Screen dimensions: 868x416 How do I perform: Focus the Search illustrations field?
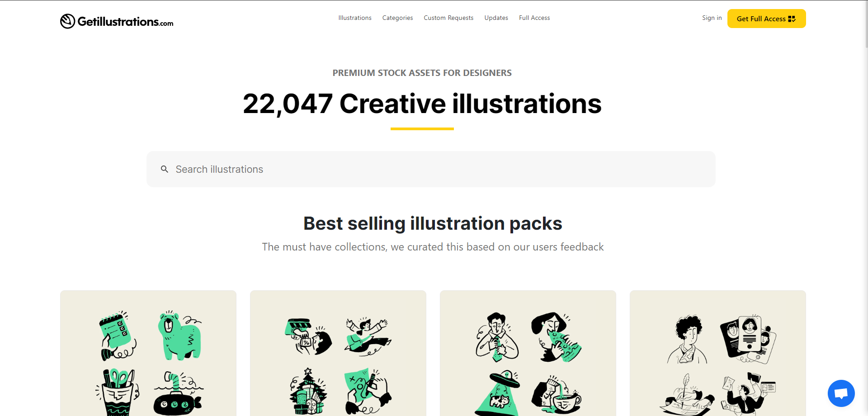[430, 169]
